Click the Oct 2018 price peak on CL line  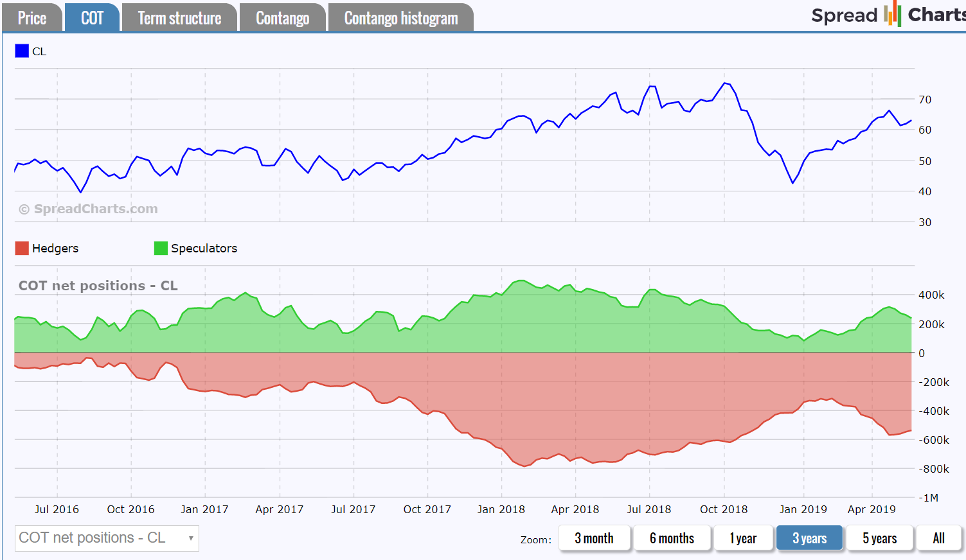click(725, 83)
